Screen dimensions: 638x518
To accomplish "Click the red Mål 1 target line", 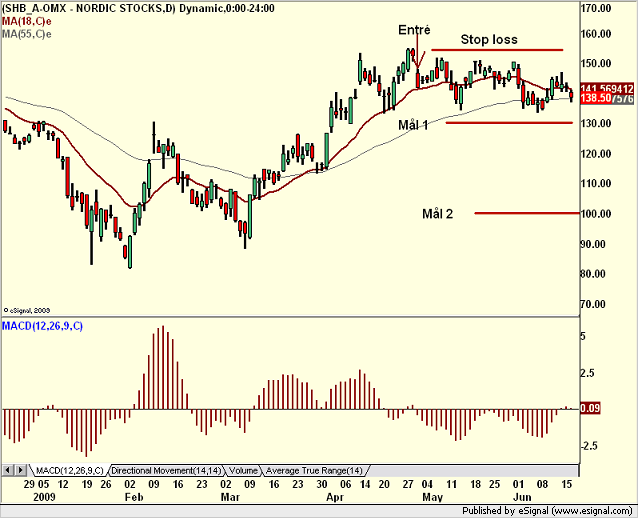I will [509, 122].
